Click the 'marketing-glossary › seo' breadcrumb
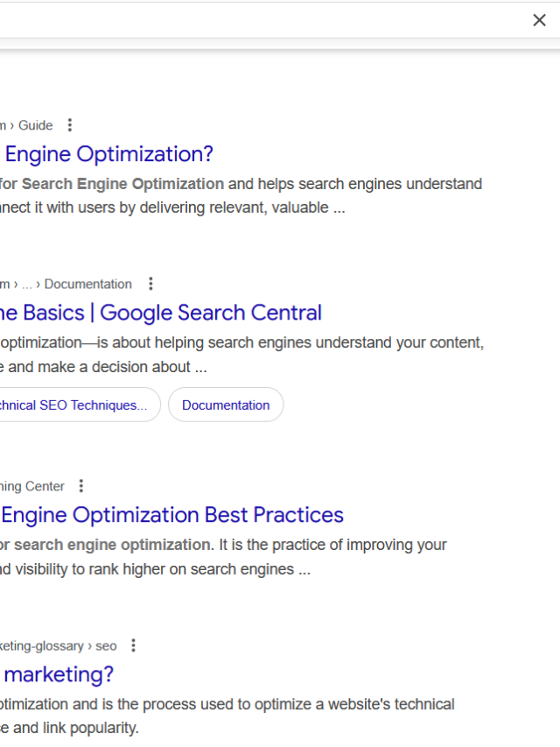 pos(58,645)
